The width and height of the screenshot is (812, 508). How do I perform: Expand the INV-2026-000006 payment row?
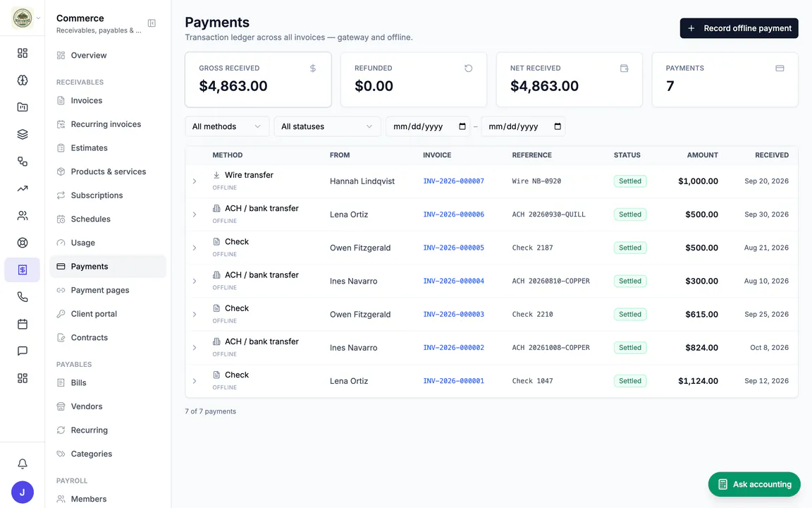click(x=195, y=214)
